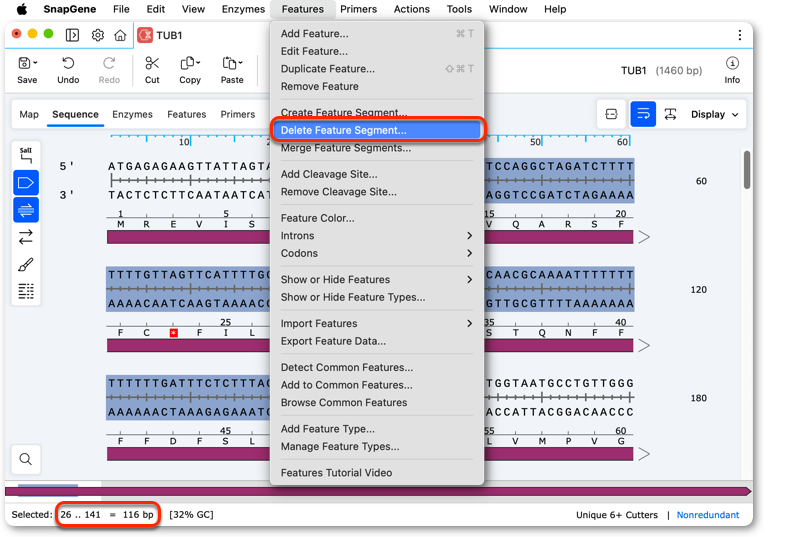The width and height of the screenshot is (792, 537).
Task: Paste from the clipboard
Action: [232, 70]
